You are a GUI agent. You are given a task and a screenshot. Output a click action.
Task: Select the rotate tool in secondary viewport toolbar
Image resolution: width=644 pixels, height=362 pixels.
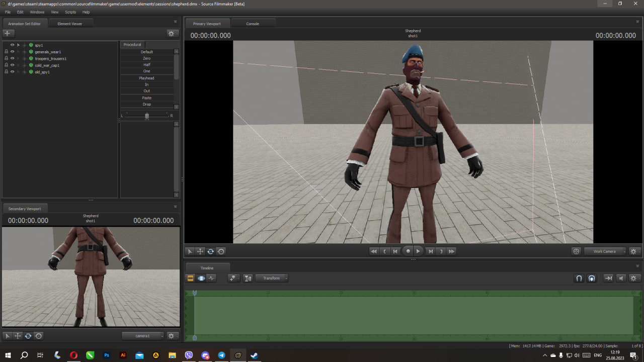[x=28, y=336]
